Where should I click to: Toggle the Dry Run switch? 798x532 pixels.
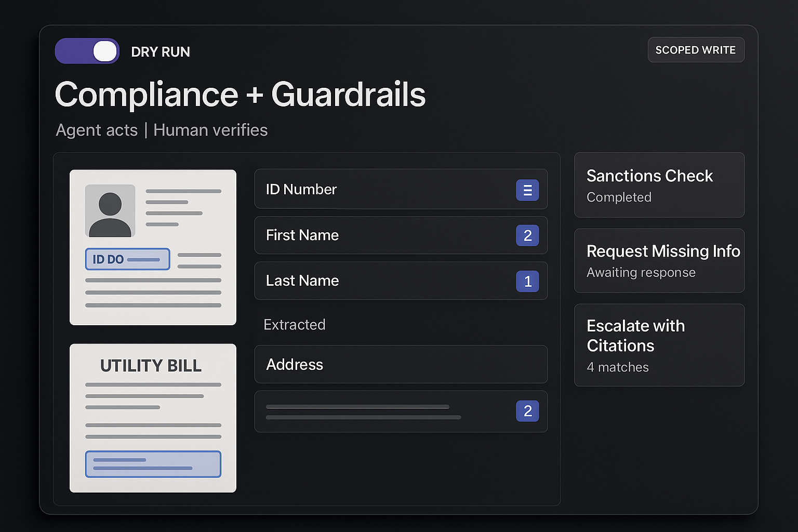pyautogui.click(x=87, y=51)
